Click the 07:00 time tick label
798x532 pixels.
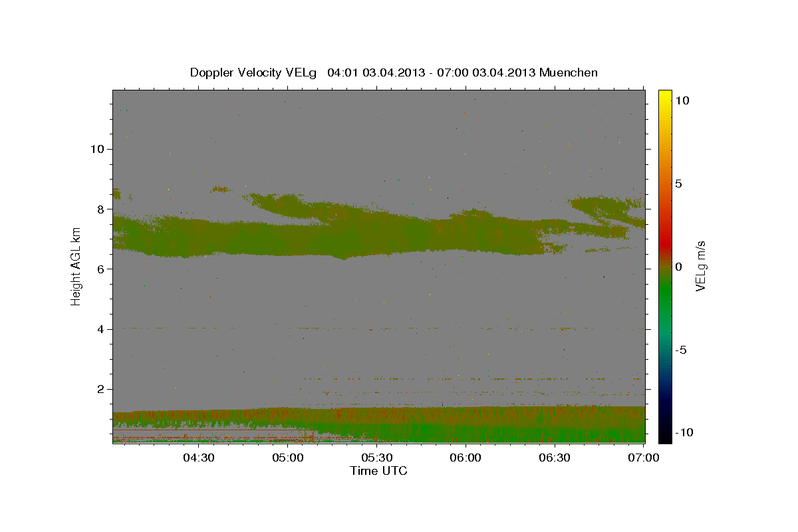[x=643, y=458]
